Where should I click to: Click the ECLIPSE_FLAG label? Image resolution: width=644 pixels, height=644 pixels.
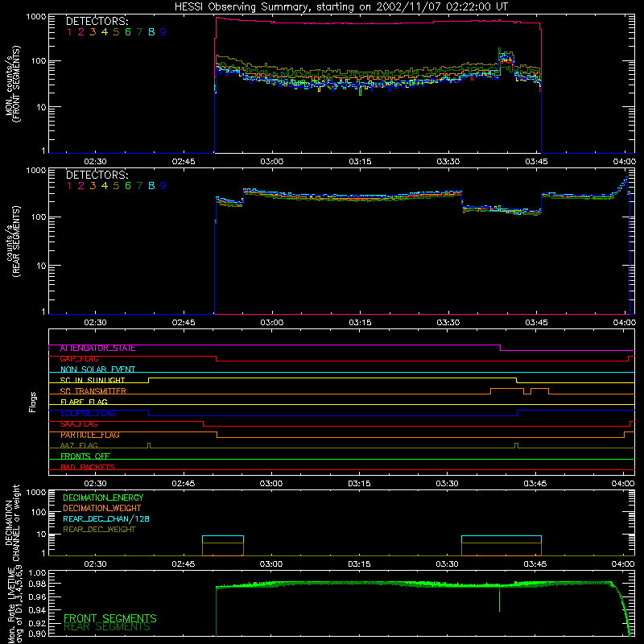point(88,413)
